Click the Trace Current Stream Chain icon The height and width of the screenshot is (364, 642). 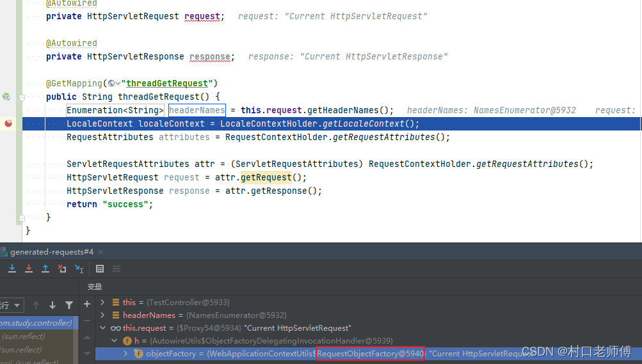pos(116,269)
